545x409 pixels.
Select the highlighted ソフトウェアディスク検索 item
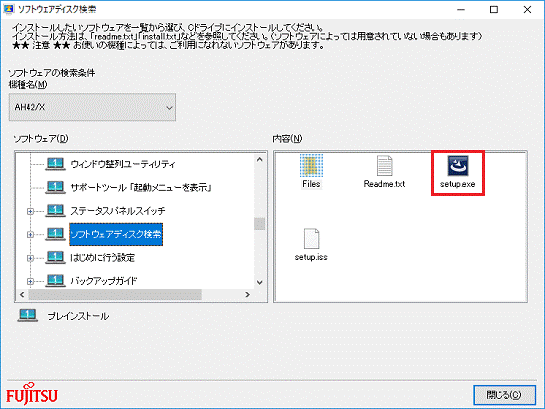pyautogui.click(x=116, y=234)
